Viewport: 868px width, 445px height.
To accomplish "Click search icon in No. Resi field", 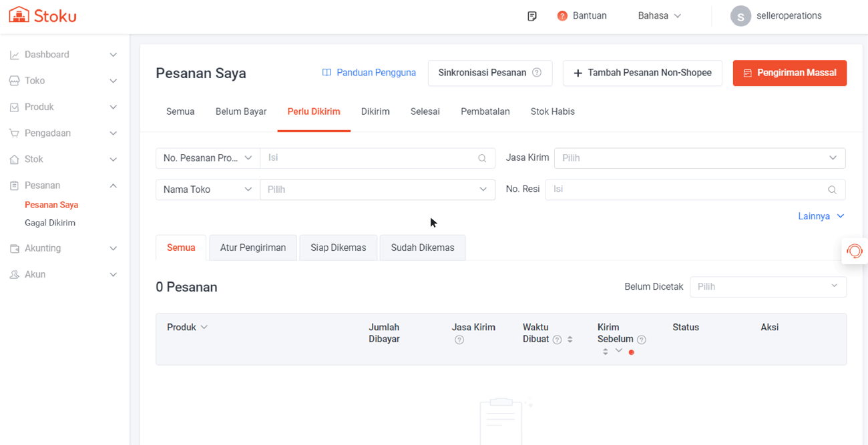I will click(x=832, y=190).
